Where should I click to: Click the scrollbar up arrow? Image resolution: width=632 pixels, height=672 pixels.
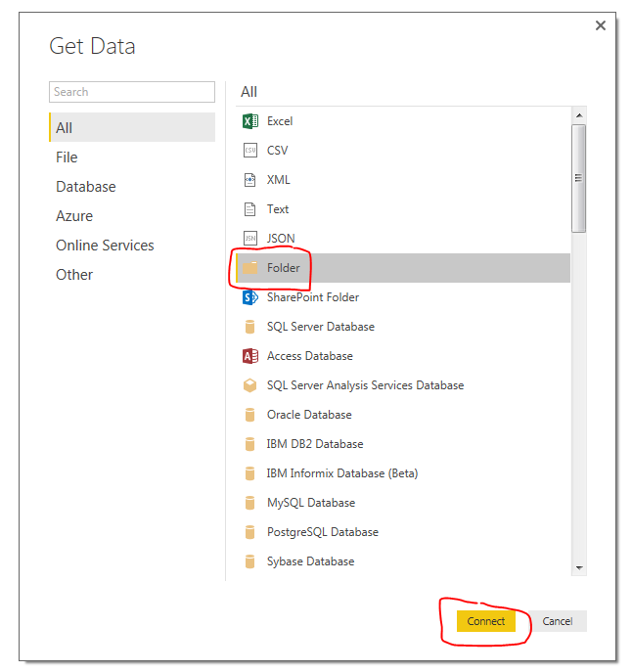pyautogui.click(x=579, y=115)
